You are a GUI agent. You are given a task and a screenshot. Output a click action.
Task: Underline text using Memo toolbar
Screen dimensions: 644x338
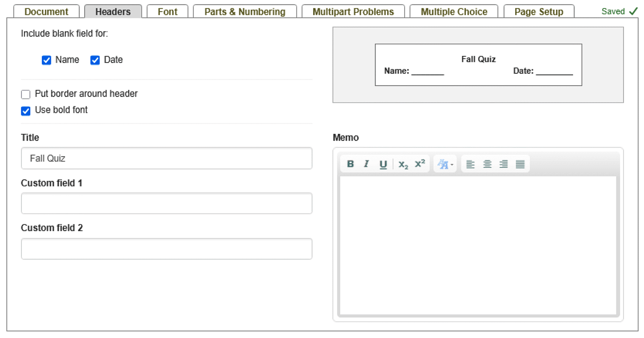383,164
